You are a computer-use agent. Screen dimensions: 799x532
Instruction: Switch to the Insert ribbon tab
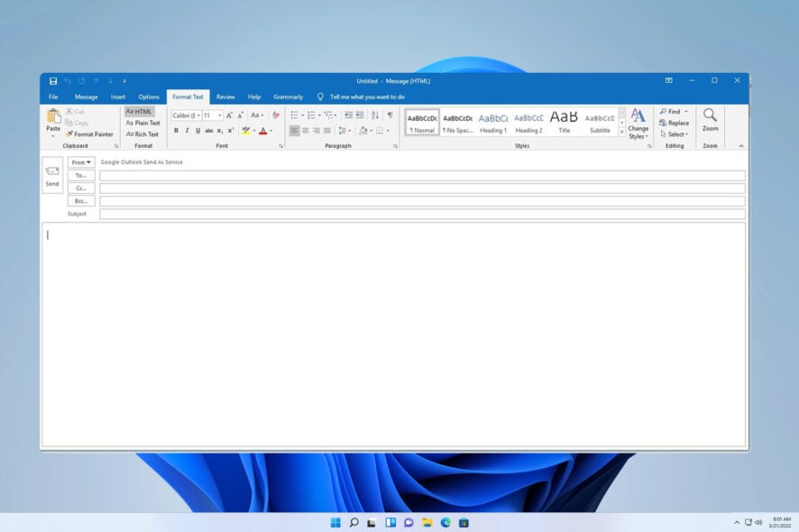point(117,96)
